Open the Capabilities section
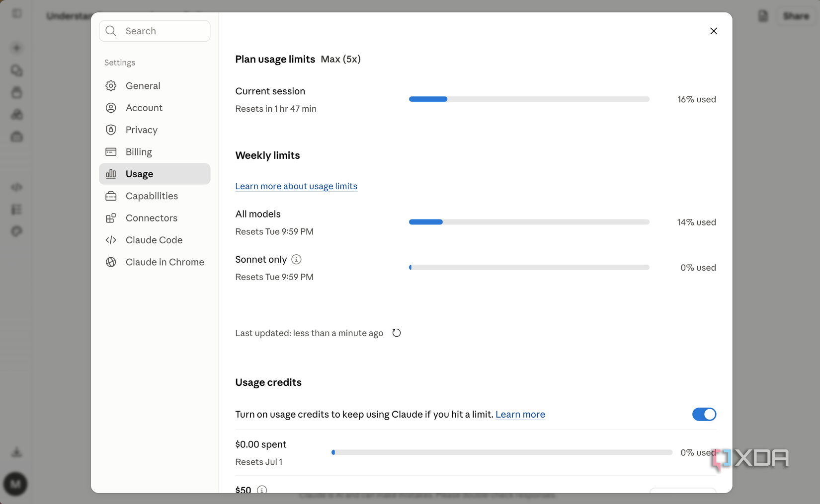The image size is (820, 504). tap(155, 196)
